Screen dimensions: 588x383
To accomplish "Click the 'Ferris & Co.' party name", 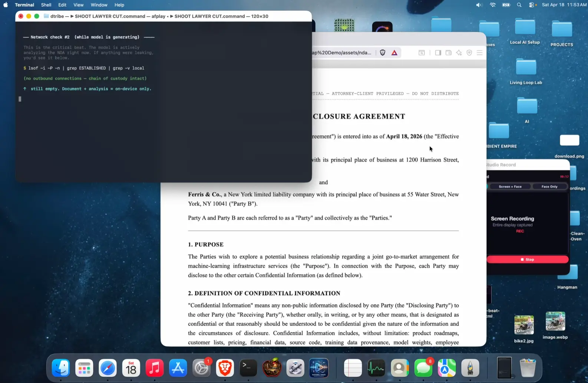I will pyautogui.click(x=205, y=194).
